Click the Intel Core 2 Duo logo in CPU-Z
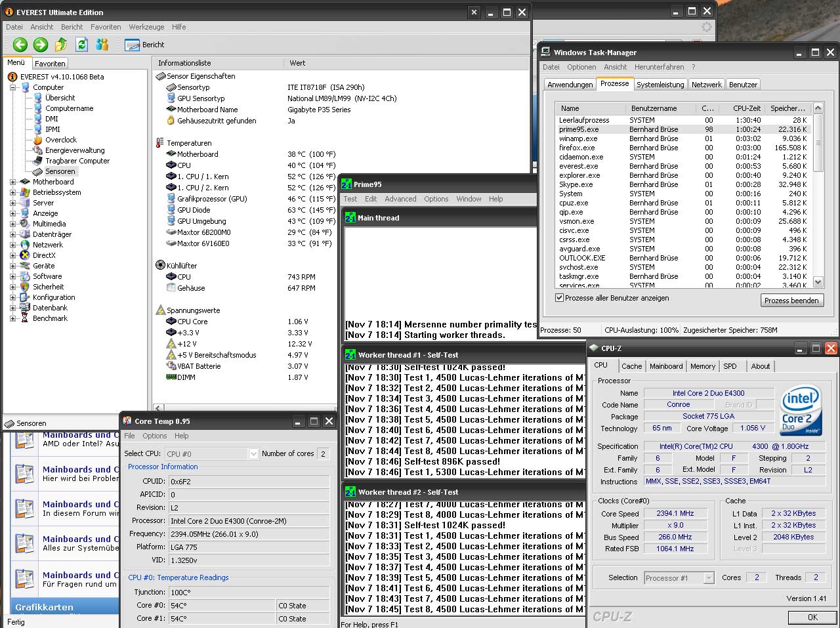Viewport: 840px width, 628px height. [801, 411]
